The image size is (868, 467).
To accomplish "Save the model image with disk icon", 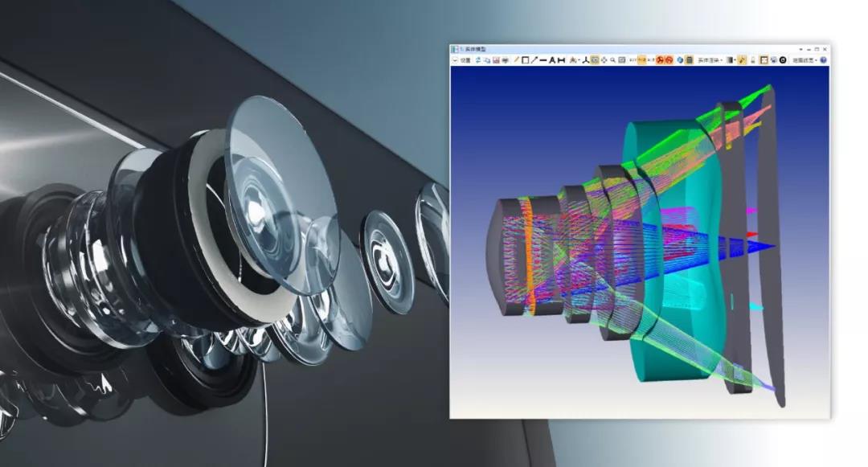I will coord(496,60).
